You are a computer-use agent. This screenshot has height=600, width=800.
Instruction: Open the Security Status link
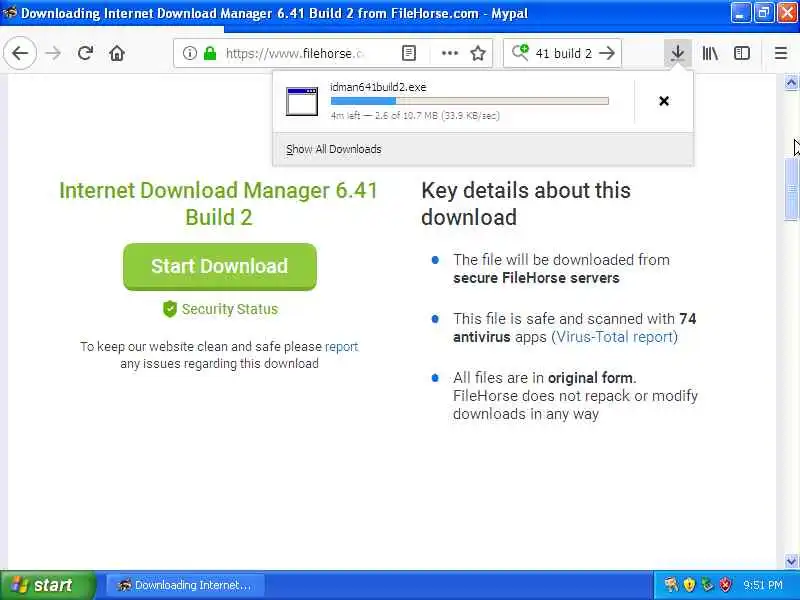[230, 309]
